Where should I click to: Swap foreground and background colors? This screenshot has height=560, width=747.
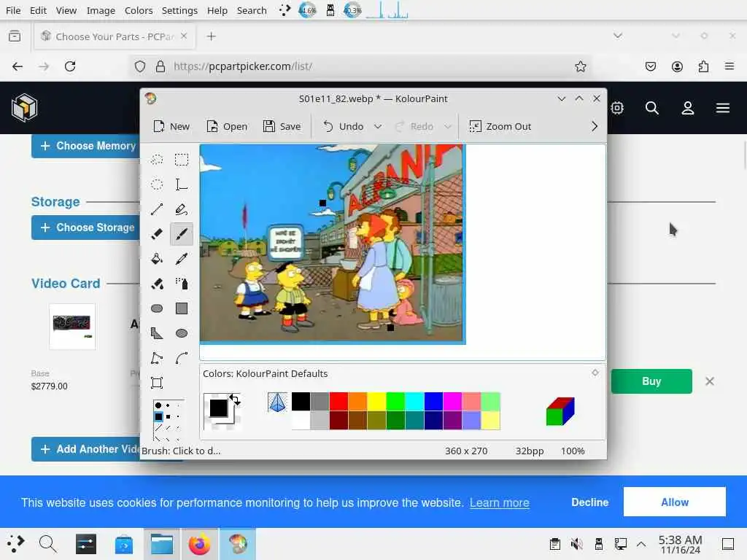point(235,399)
